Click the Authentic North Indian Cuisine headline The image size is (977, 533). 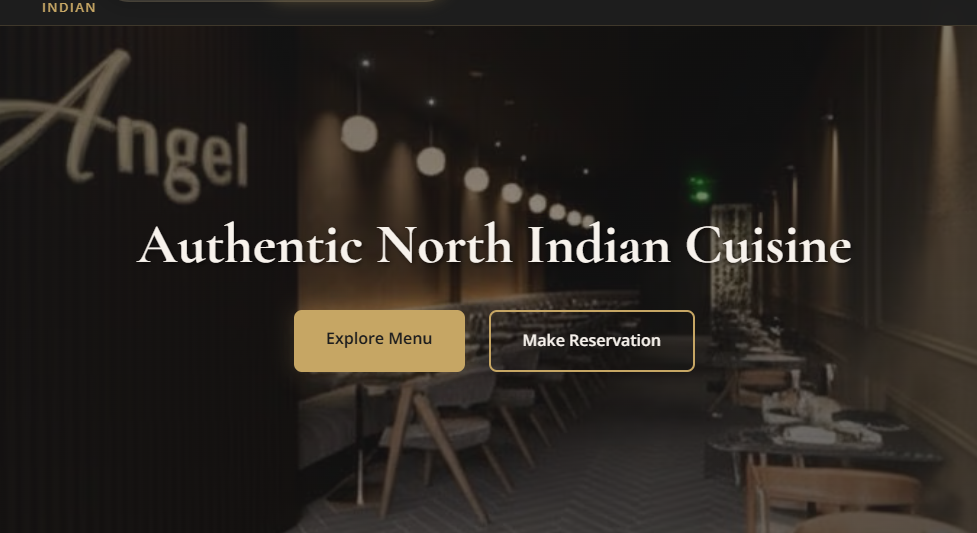click(x=494, y=246)
